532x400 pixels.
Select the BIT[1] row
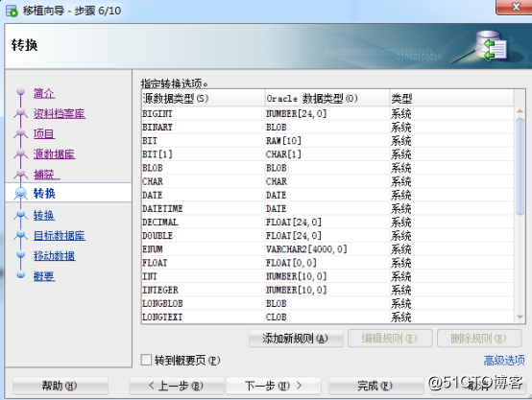(x=327, y=154)
